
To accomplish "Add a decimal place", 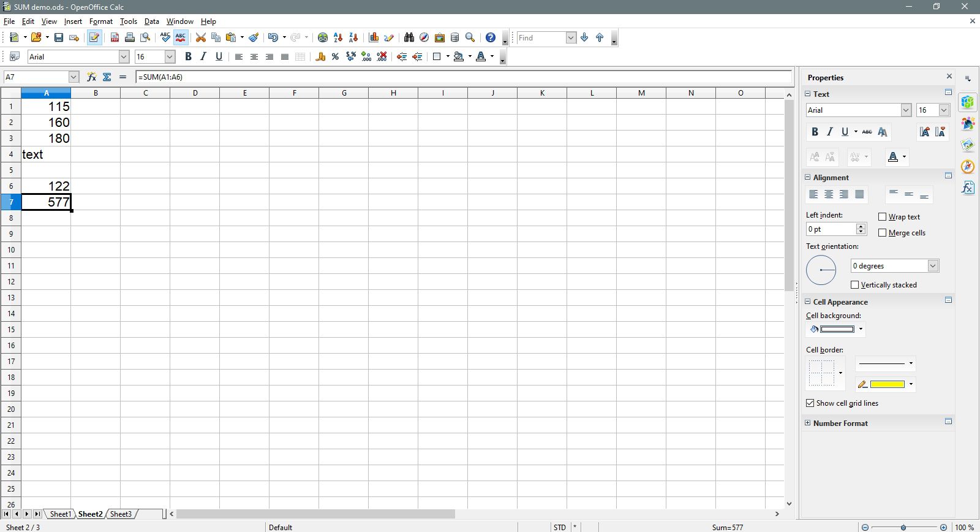I will (x=366, y=57).
